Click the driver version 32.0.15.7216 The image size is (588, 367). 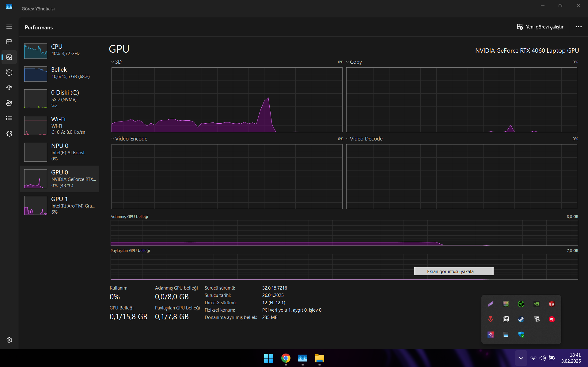(x=275, y=288)
